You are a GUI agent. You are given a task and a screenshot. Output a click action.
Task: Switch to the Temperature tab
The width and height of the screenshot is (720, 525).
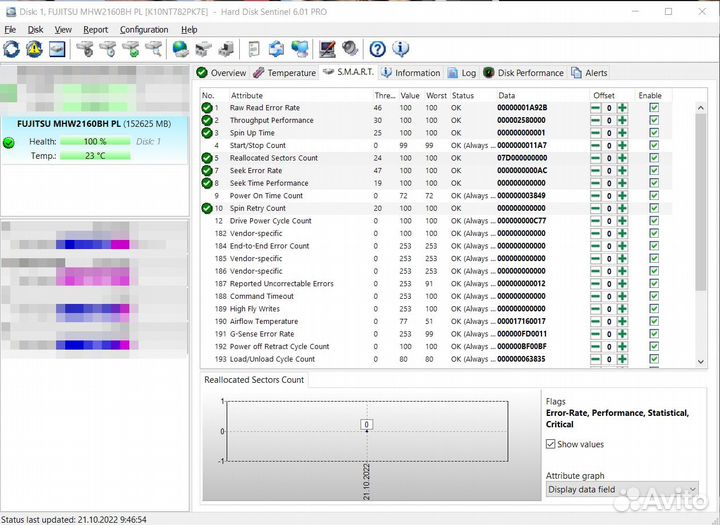tap(284, 73)
